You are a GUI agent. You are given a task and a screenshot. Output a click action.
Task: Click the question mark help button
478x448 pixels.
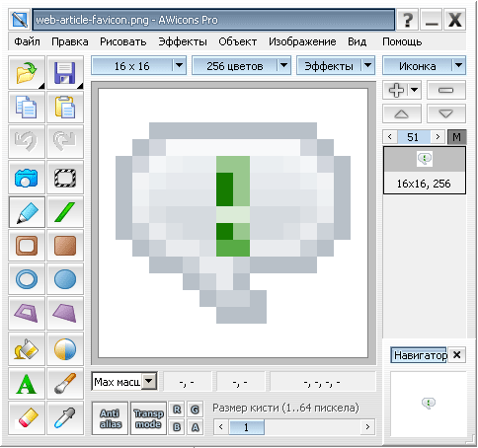coord(408,20)
